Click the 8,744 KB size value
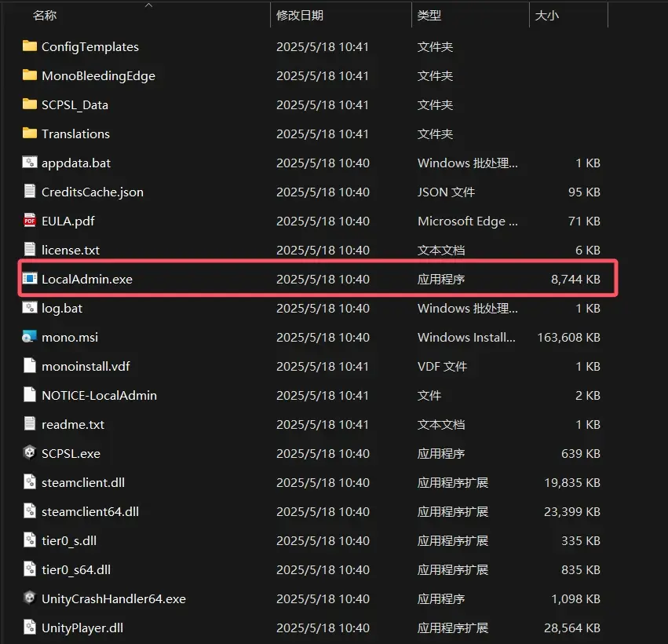 click(575, 279)
